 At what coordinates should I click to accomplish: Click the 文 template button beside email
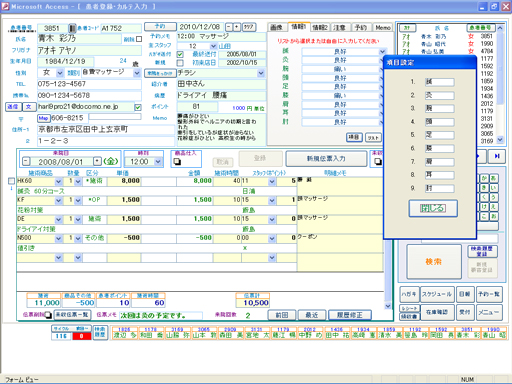[x=29, y=107]
